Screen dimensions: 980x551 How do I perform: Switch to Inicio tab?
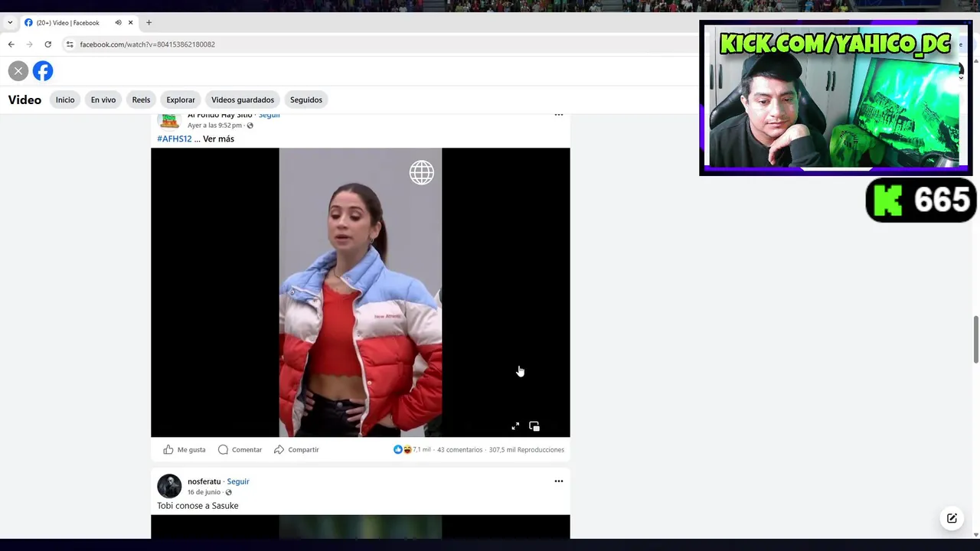65,99
